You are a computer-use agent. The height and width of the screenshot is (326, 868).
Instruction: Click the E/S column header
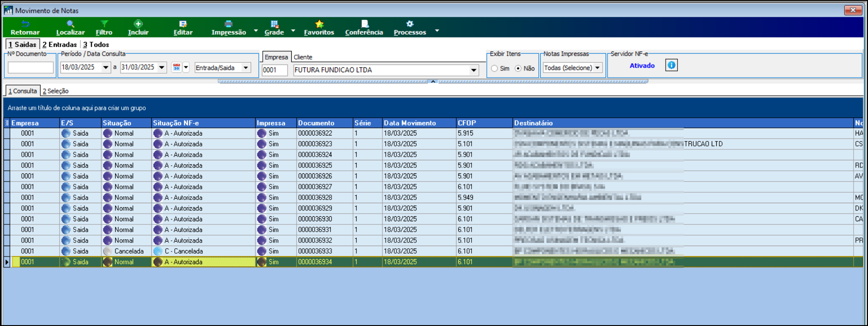(x=80, y=123)
